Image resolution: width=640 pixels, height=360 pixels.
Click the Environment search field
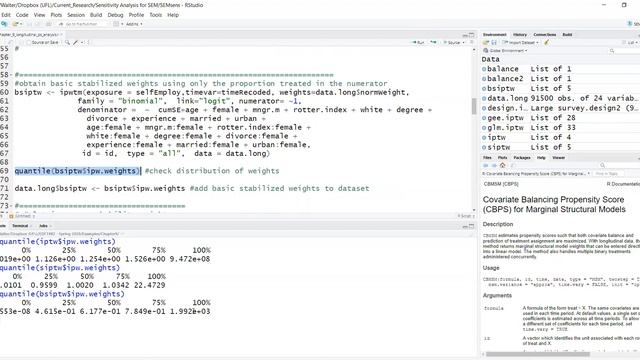tap(624, 51)
